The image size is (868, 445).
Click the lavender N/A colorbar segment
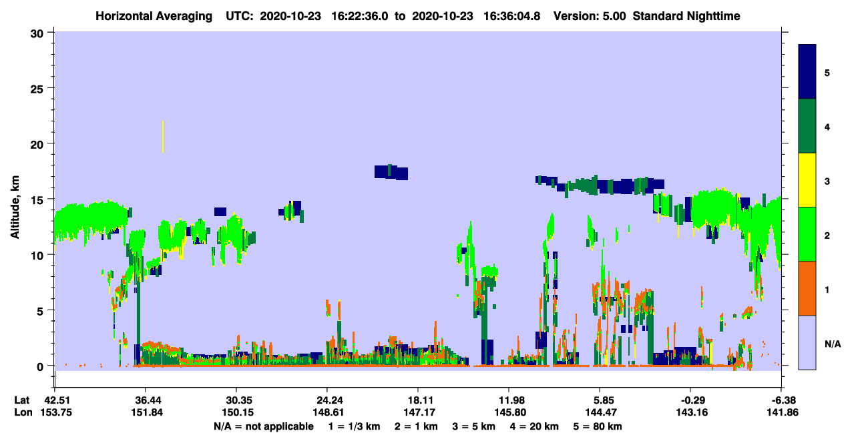(x=807, y=342)
